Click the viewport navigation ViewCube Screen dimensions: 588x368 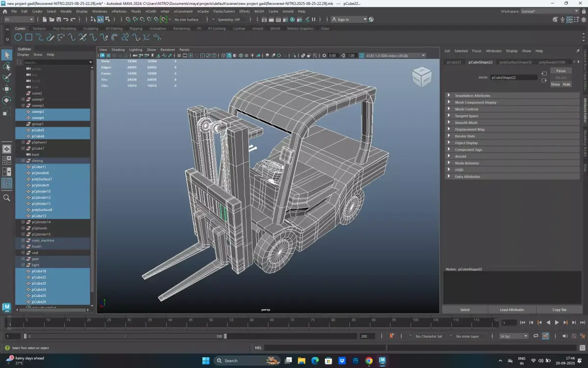421,77
